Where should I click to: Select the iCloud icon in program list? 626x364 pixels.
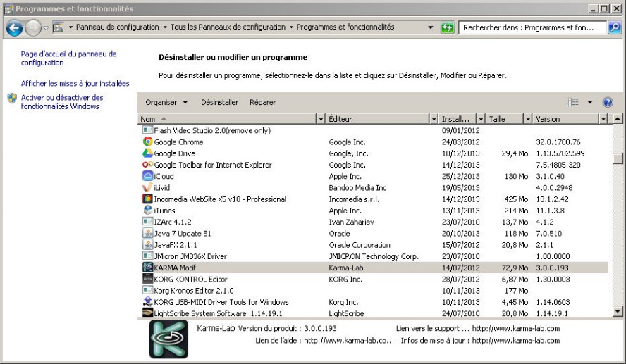147,176
